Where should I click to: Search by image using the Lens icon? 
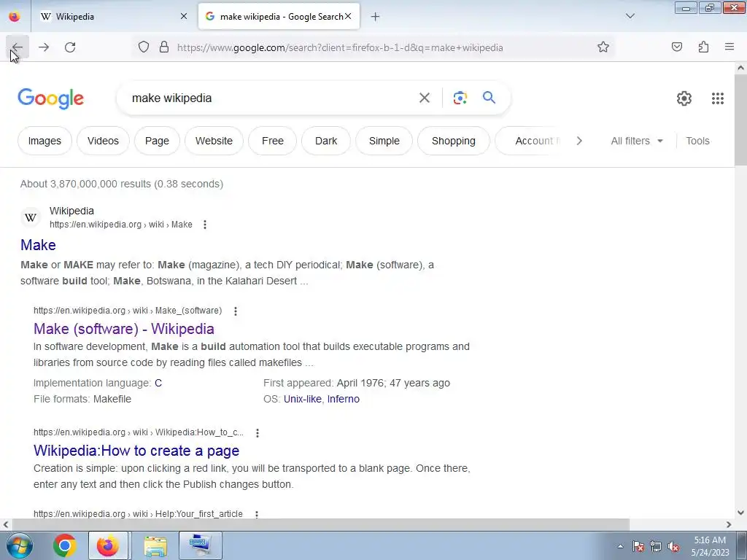[x=460, y=98]
